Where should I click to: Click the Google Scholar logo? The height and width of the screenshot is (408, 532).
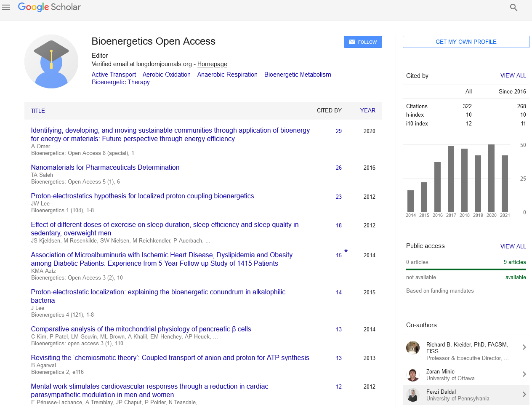pyautogui.click(x=49, y=7)
